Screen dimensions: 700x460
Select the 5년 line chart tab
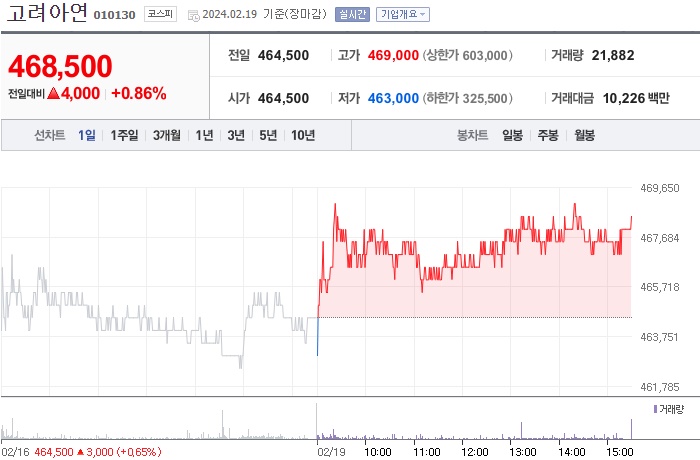coord(268,135)
